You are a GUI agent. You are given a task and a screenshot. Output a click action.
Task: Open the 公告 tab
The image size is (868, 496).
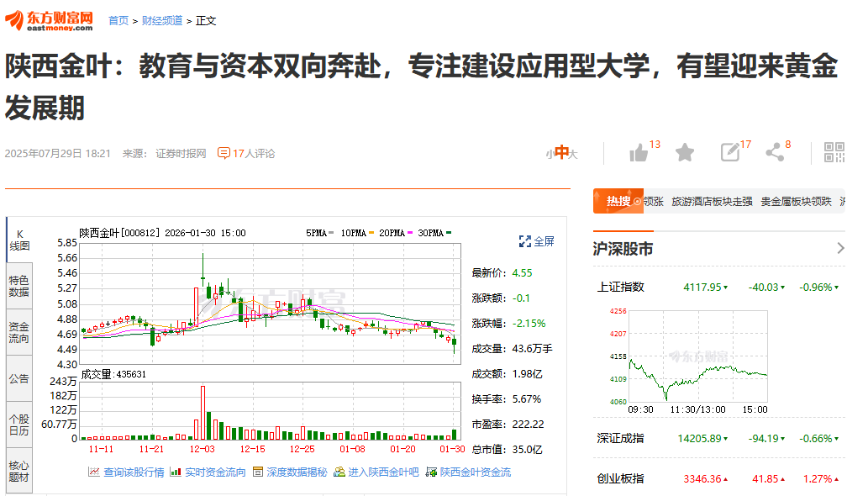(18, 378)
